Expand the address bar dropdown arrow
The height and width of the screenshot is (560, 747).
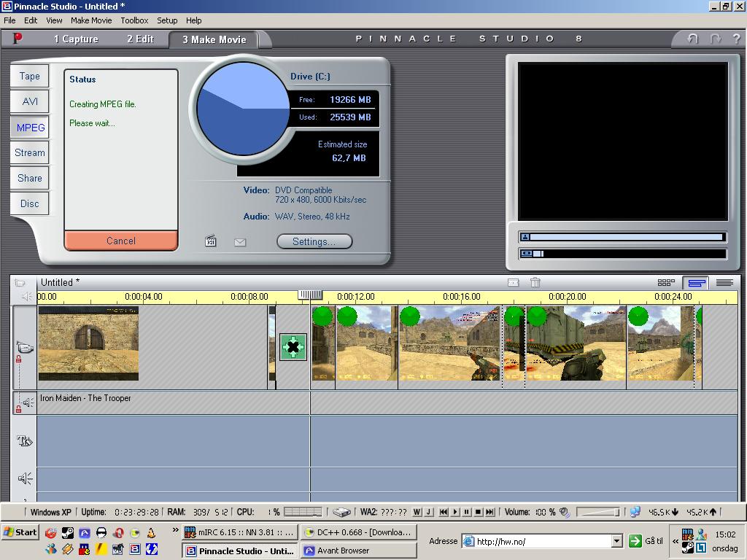(x=617, y=541)
